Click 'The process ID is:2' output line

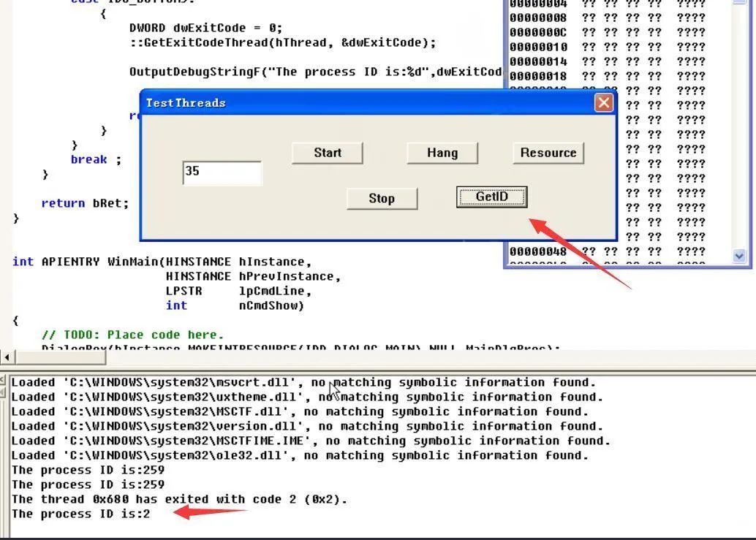tap(81, 514)
